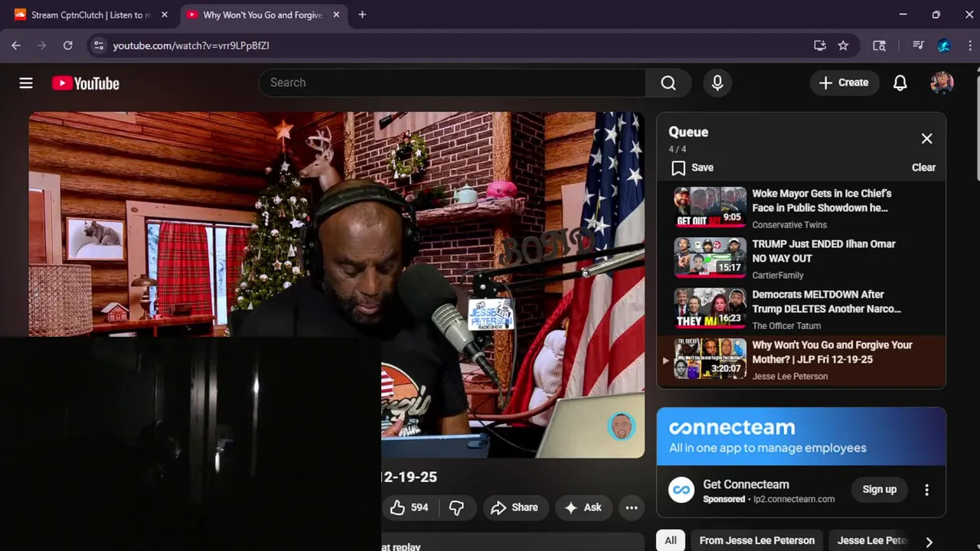Open the YouTube account avatar menu
Image resolution: width=980 pixels, height=551 pixels.
tap(942, 83)
